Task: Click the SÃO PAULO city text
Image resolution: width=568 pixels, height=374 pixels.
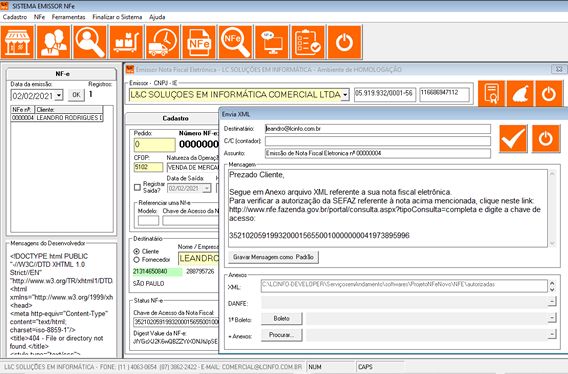Action: pos(149,284)
